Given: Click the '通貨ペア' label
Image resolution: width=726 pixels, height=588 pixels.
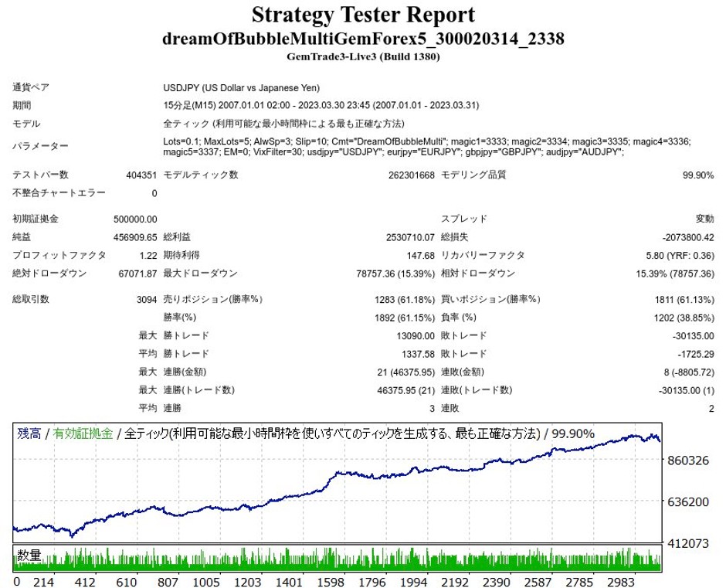Looking at the screenshot, I should (x=31, y=87).
